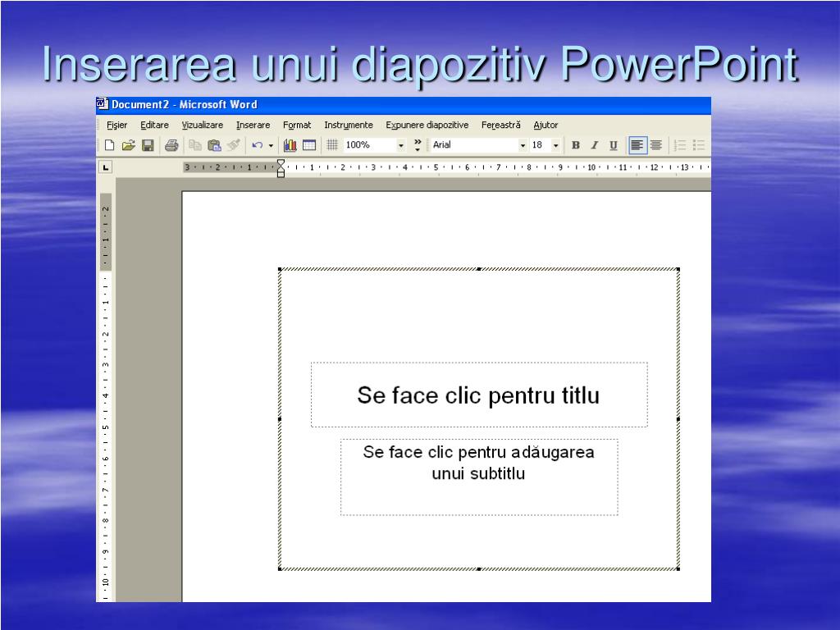Click the bottom-right slide resize handle
Image resolution: width=840 pixels, height=630 pixels.
pyautogui.click(x=678, y=569)
